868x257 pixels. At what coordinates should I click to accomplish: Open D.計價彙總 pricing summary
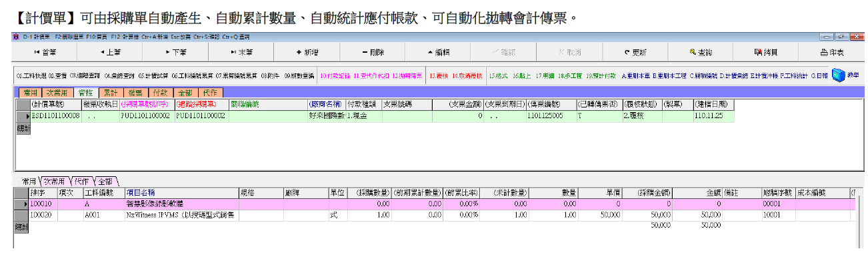(733, 76)
